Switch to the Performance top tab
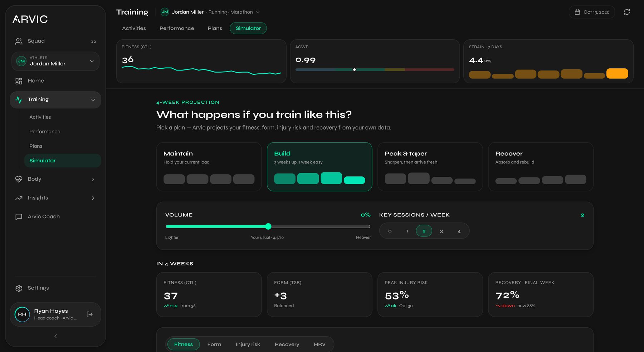Screen dimensions: 644x352 point(177,28)
